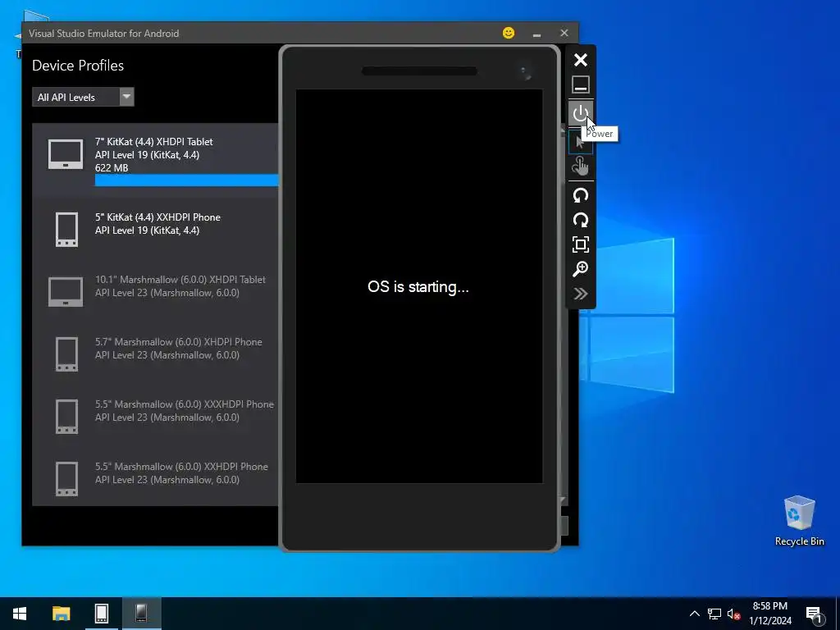840x630 pixels.
Task: Select the Recycle Bin desktop icon
Action: point(799,521)
